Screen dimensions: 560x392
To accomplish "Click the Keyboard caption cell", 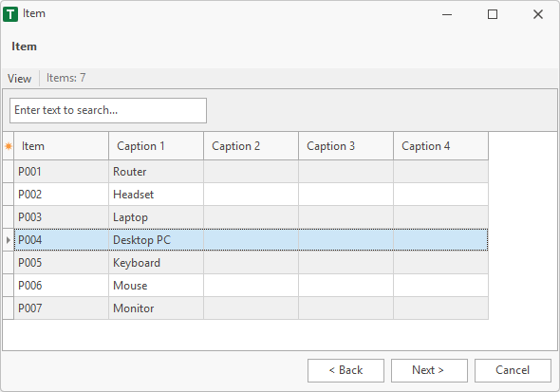I will point(156,263).
